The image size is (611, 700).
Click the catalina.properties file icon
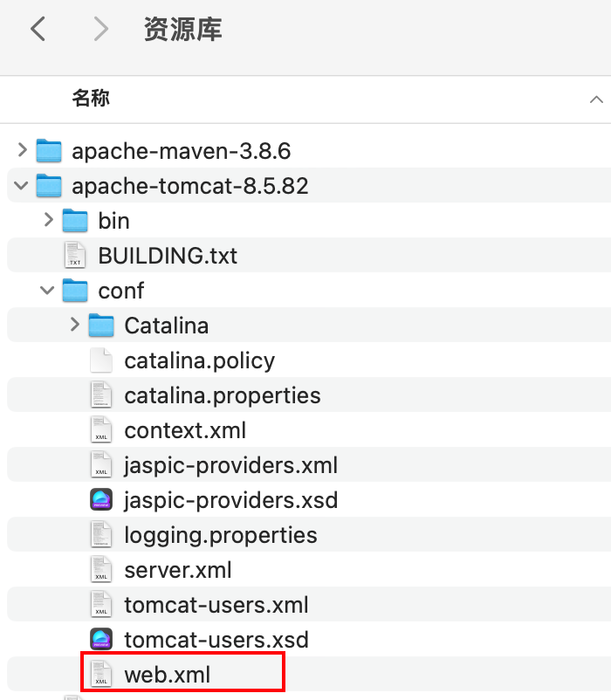(x=101, y=395)
